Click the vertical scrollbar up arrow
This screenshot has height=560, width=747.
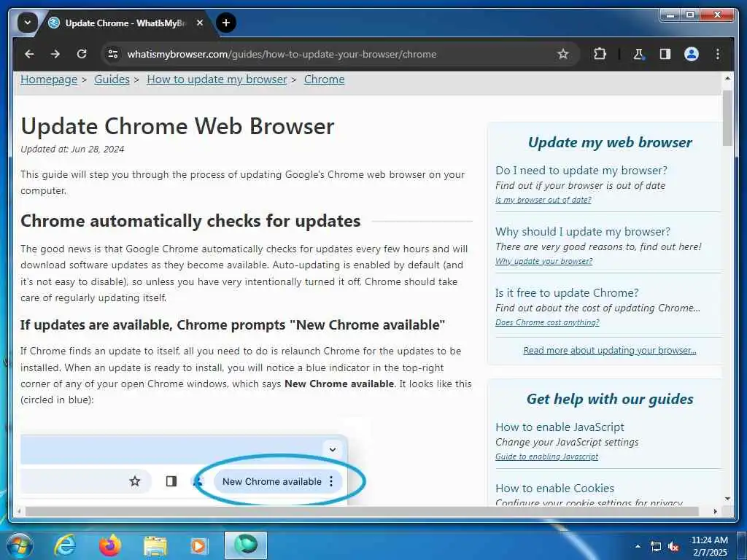(x=727, y=77)
